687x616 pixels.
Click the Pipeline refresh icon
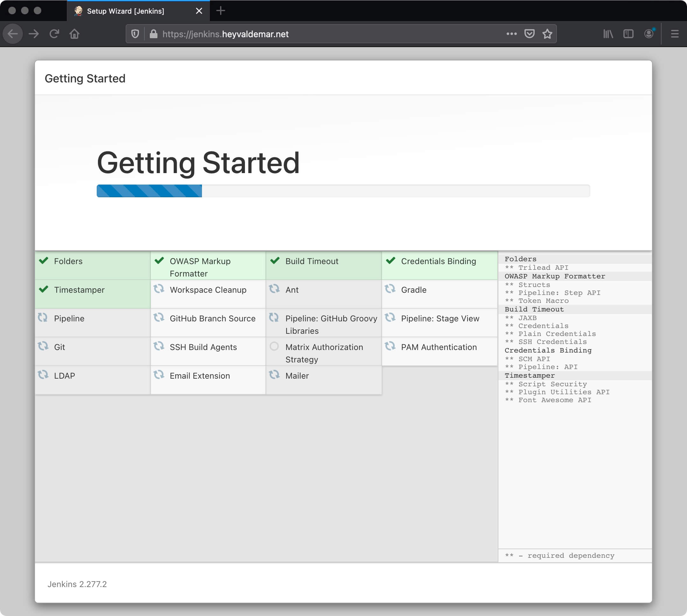point(45,318)
